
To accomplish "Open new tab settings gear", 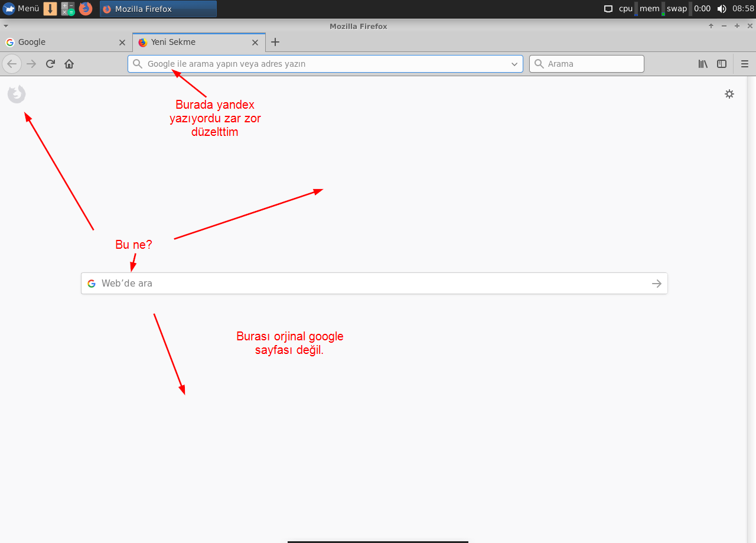I will point(729,94).
